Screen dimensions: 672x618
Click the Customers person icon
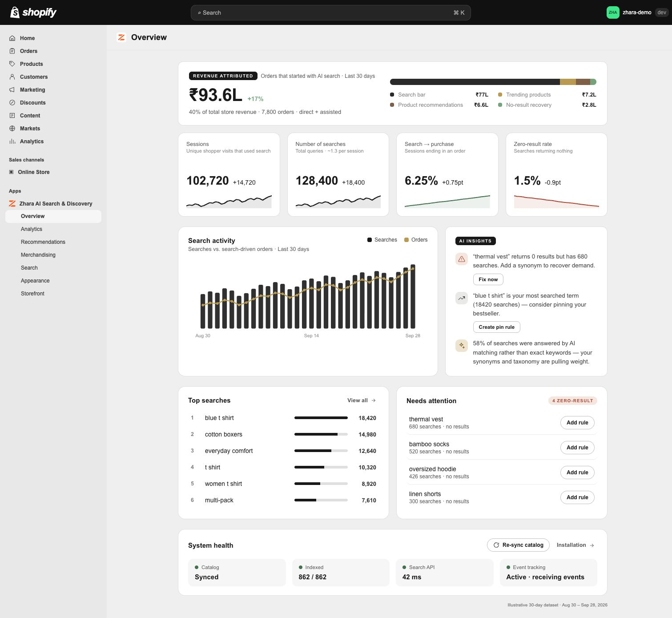click(x=12, y=77)
